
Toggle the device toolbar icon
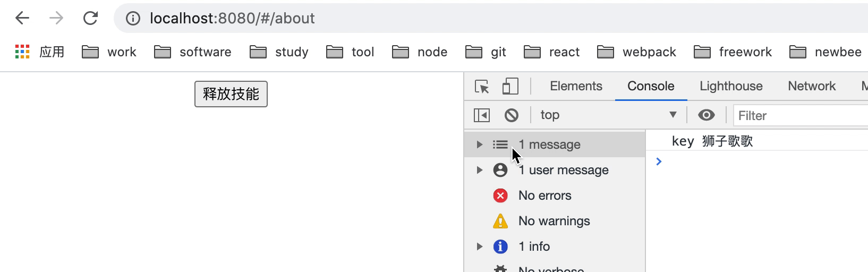510,87
